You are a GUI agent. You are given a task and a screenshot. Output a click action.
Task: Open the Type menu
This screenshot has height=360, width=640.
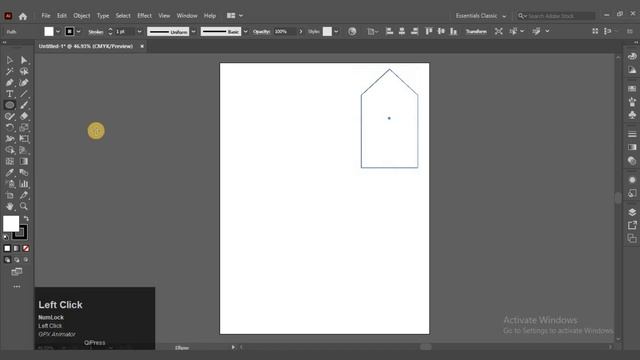(x=103, y=16)
